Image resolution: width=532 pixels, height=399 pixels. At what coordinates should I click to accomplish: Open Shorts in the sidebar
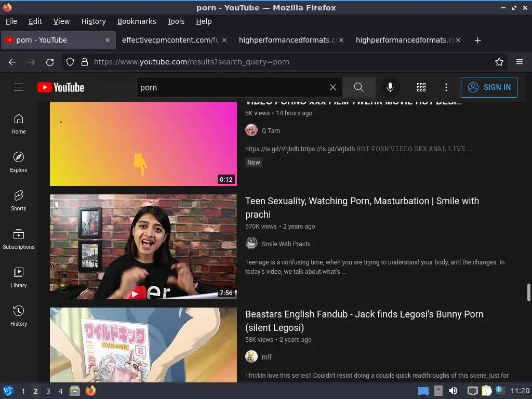pyautogui.click(x=19, y=201)
